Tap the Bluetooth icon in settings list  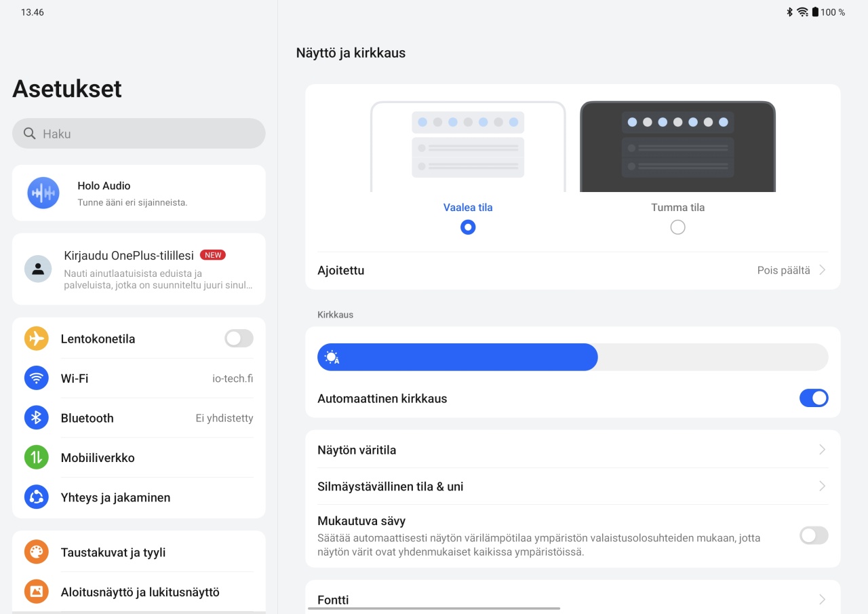(37, 418)
